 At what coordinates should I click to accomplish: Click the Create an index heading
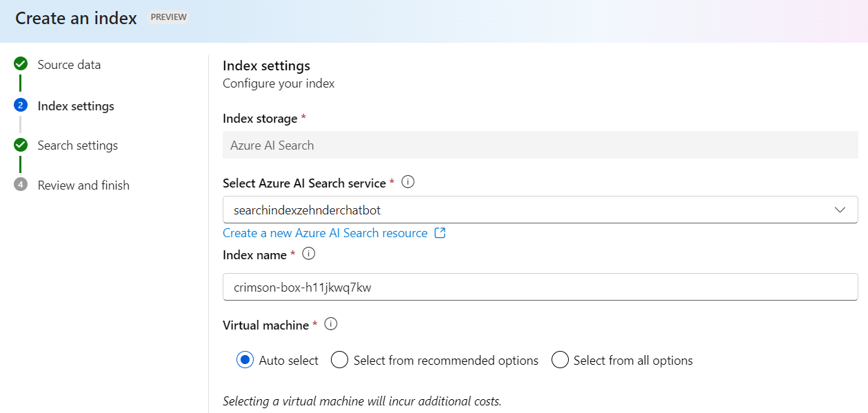(x=76, y=18)
